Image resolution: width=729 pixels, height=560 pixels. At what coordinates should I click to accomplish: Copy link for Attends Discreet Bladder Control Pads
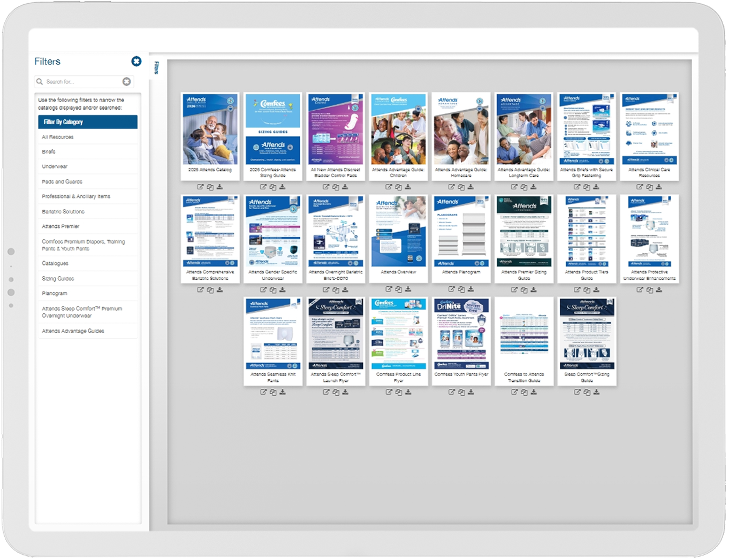[x=336, y=187]
